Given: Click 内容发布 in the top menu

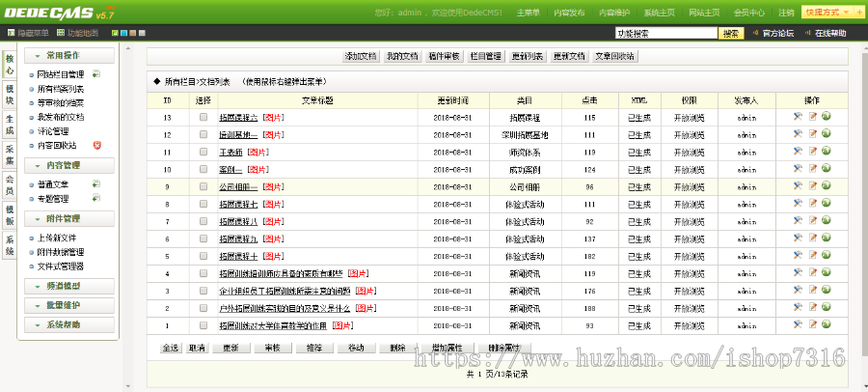Looking at the screenshot, I should click(569, 13).
